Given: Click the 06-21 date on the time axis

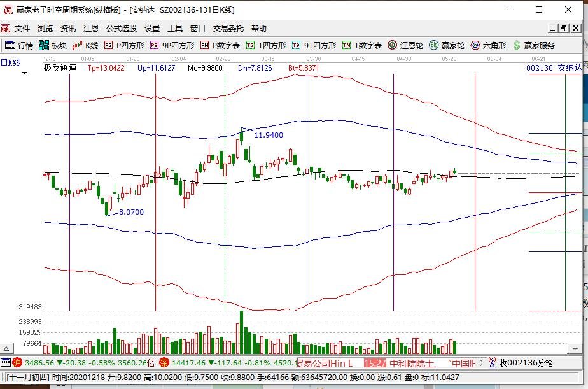Looking at the screenshot, I should click(x=538, y=59).
